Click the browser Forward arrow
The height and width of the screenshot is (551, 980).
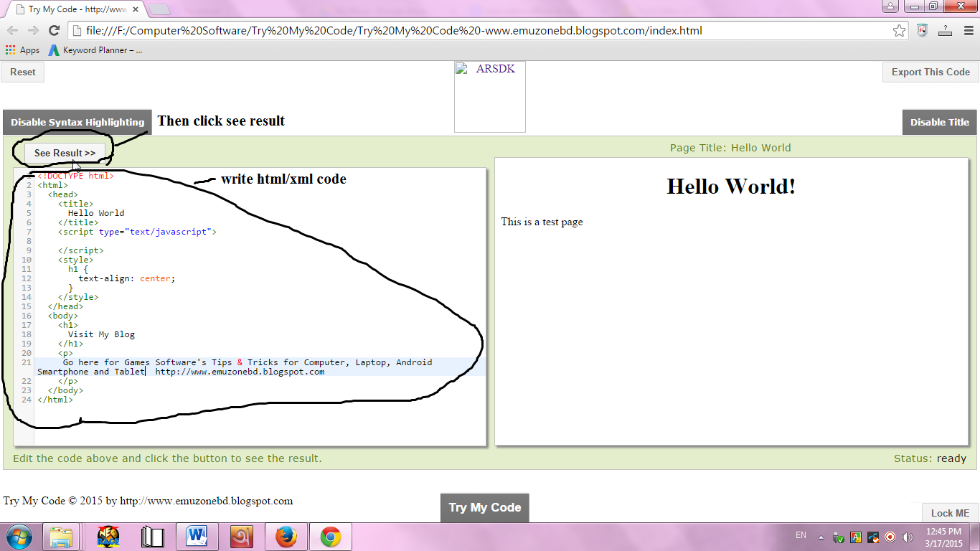click(33, 30)
